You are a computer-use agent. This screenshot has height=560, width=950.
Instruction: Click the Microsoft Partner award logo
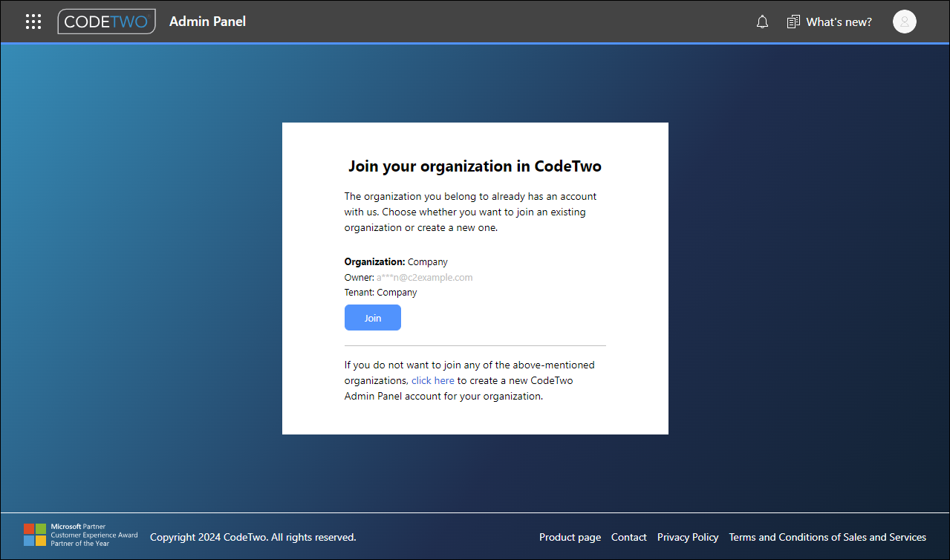click(x=80, y=535)
